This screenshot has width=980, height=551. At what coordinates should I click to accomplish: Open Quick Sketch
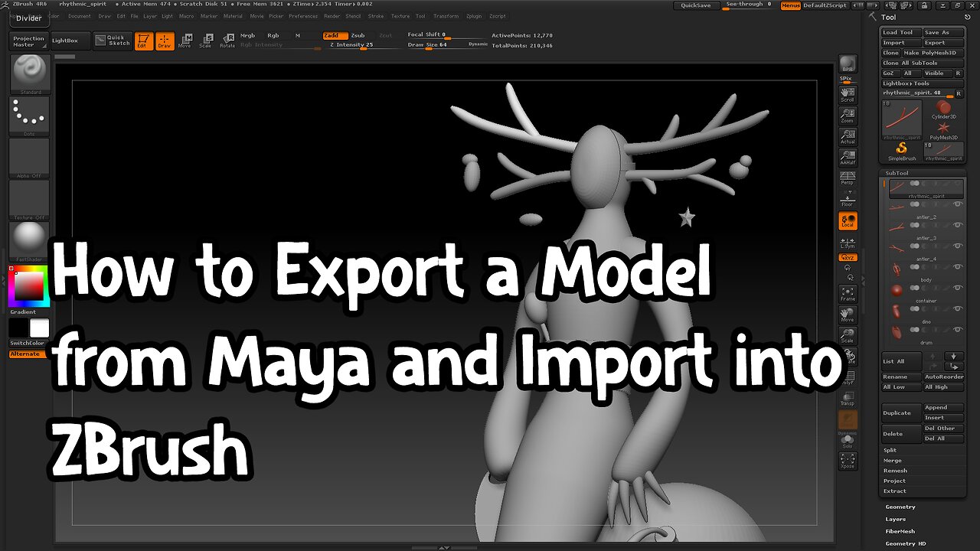point(113,41)
